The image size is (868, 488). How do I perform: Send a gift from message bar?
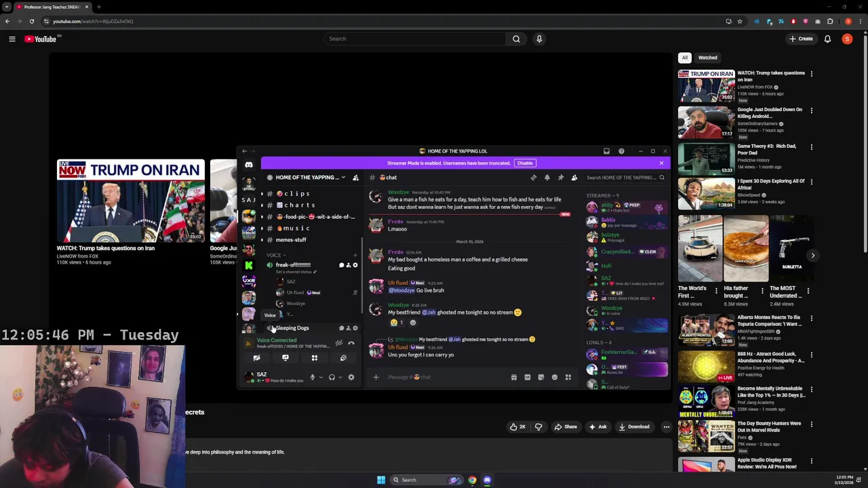514,378
